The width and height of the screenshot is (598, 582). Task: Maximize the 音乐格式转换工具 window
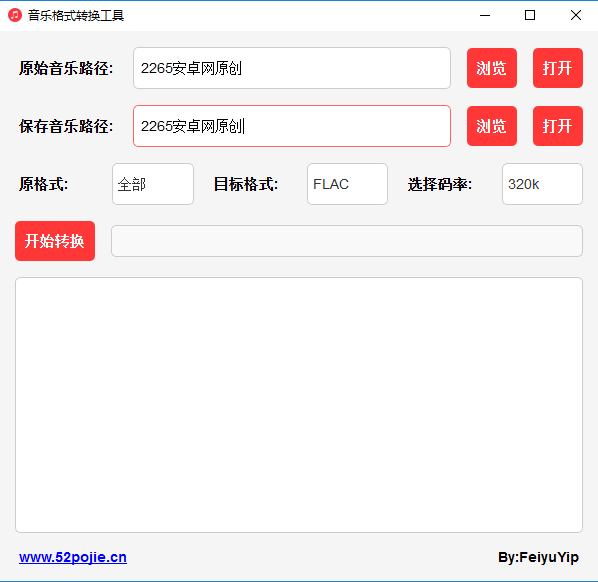[530, 16]
